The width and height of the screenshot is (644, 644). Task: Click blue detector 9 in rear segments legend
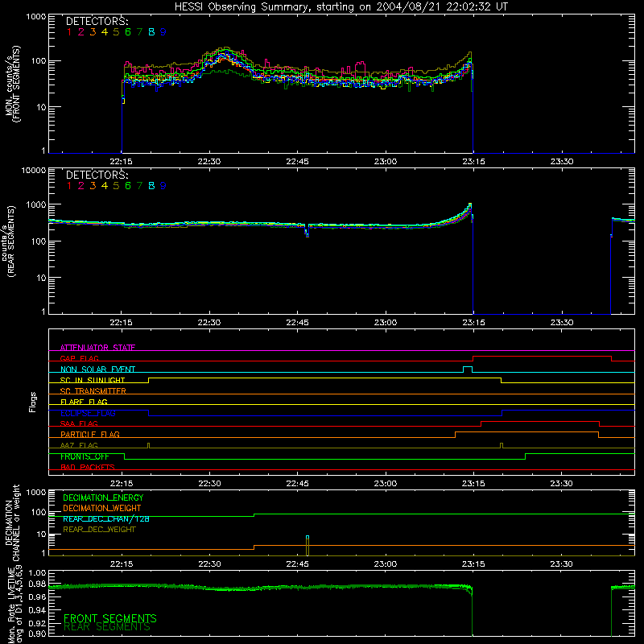pos(163,186)
